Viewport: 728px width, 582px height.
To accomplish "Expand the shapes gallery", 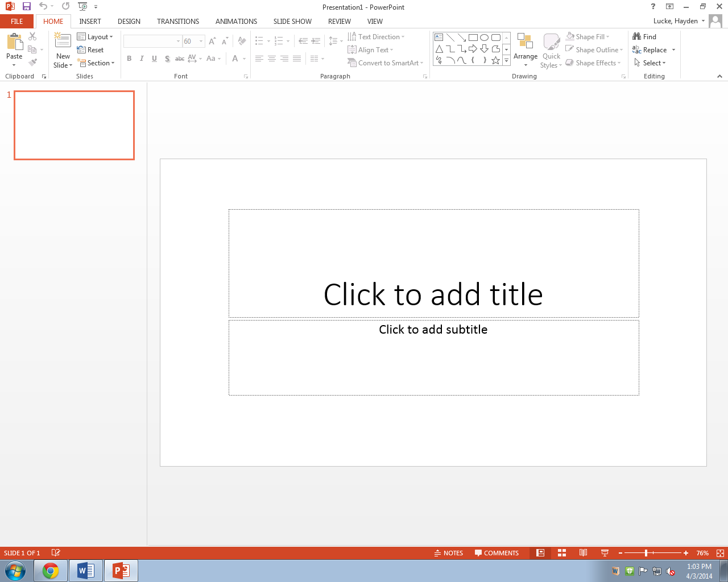I will 506,60.
